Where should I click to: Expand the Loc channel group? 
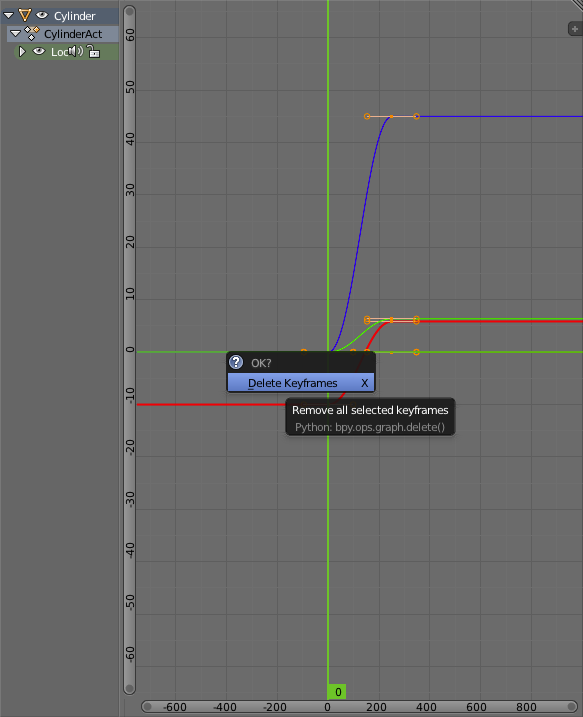pyautogui.click(x=21, y=51)
